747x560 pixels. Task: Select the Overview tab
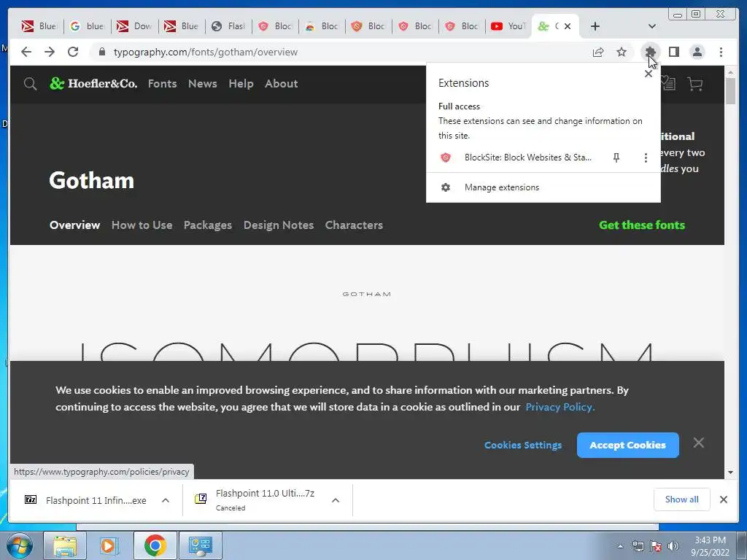[x=75, y=225]
